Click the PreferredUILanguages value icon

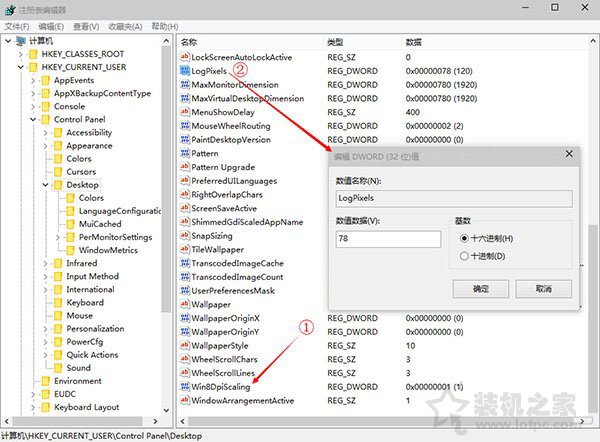click(x=185, y=181)
